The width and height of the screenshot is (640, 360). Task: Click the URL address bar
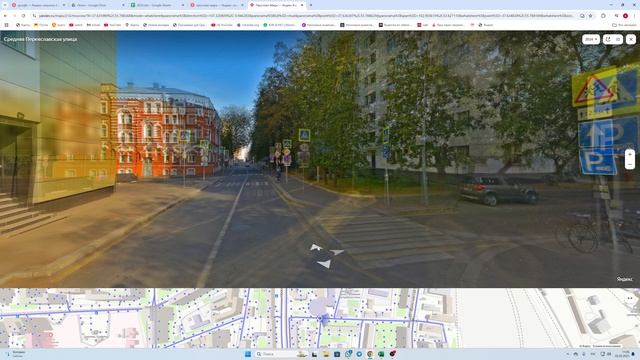[x=306, y=16]
